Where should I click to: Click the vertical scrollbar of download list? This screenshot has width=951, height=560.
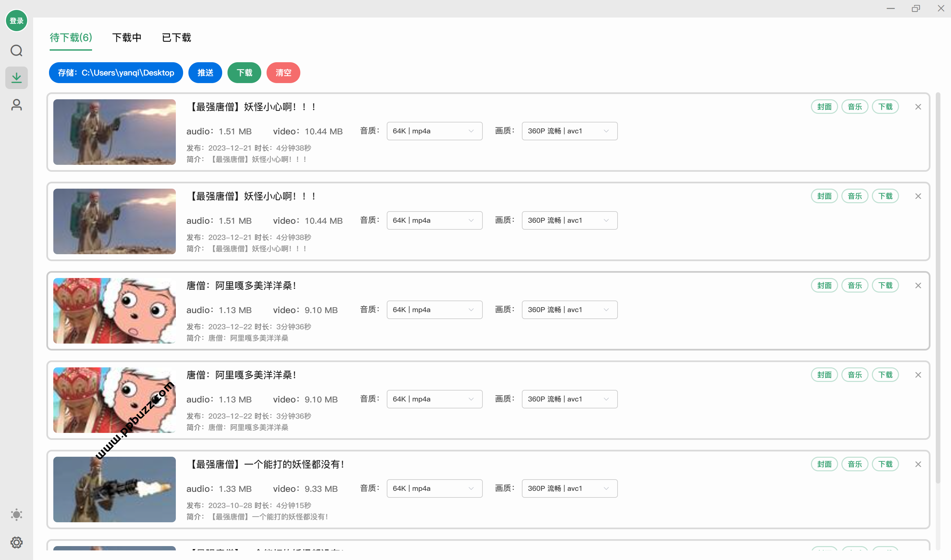tap(938, 288)
